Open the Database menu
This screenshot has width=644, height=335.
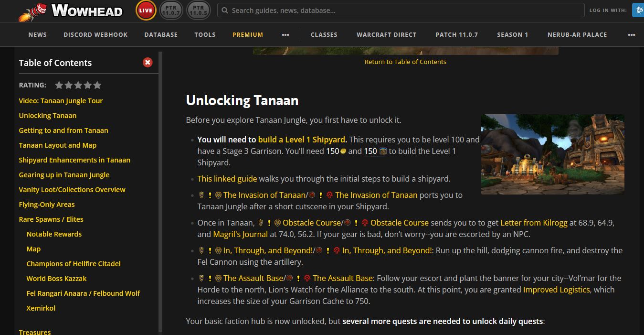tap(161, 34)
